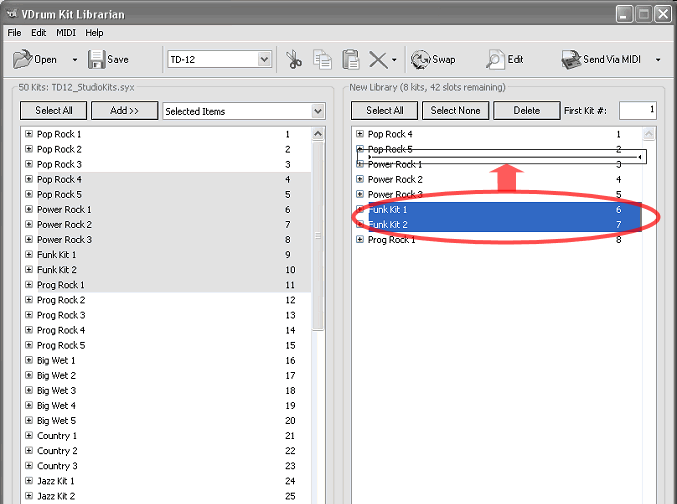Expand Pop Rock 1 in left list
The image size is (677, 504).
click(29, 134)
